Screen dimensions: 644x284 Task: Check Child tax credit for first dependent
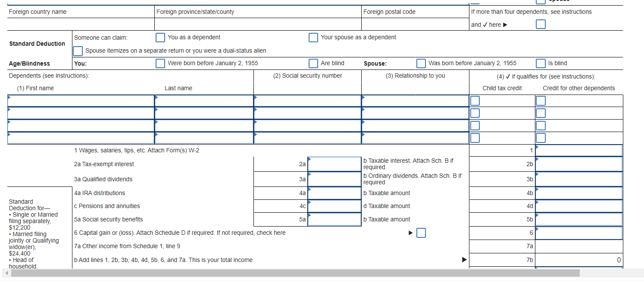(x=475, y=100)
